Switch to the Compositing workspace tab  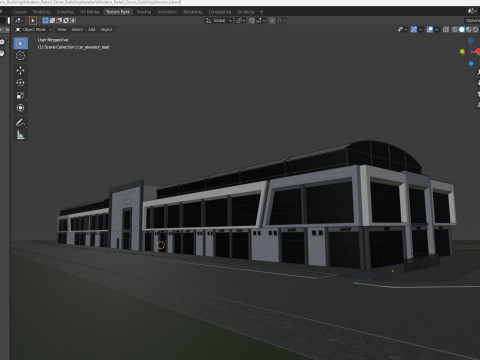220,12
